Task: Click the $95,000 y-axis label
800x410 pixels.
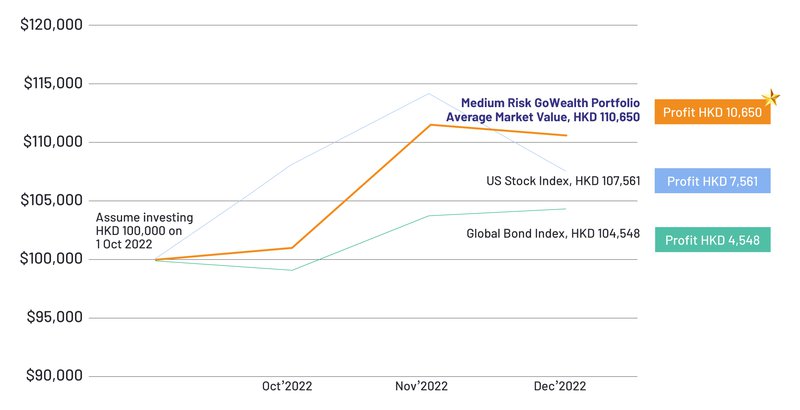Action: pos(54,317)
